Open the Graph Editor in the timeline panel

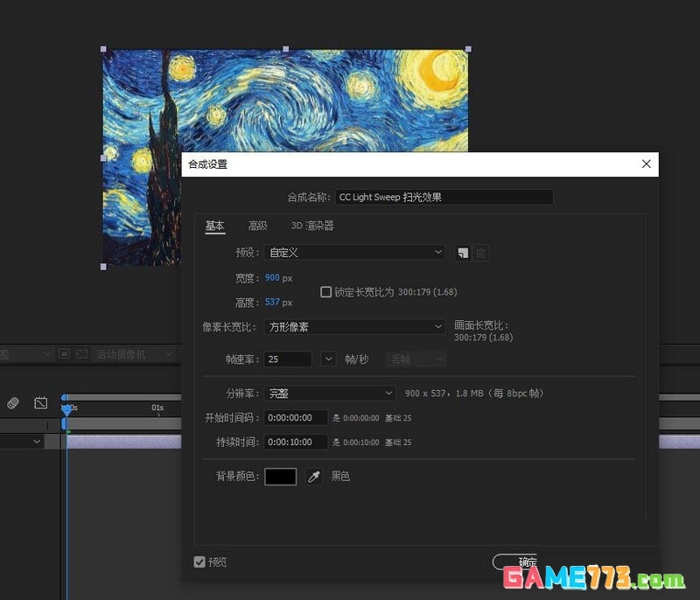tap(40, 403)
